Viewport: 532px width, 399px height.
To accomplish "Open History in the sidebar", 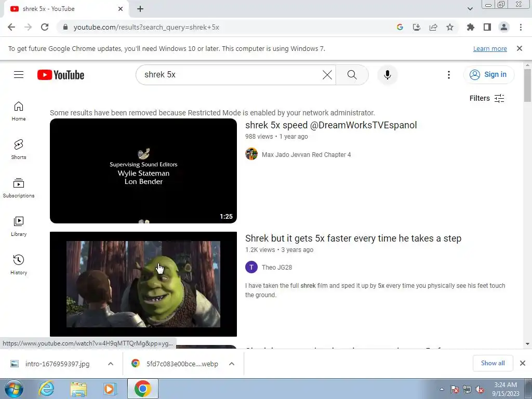I will pos(19,265).
